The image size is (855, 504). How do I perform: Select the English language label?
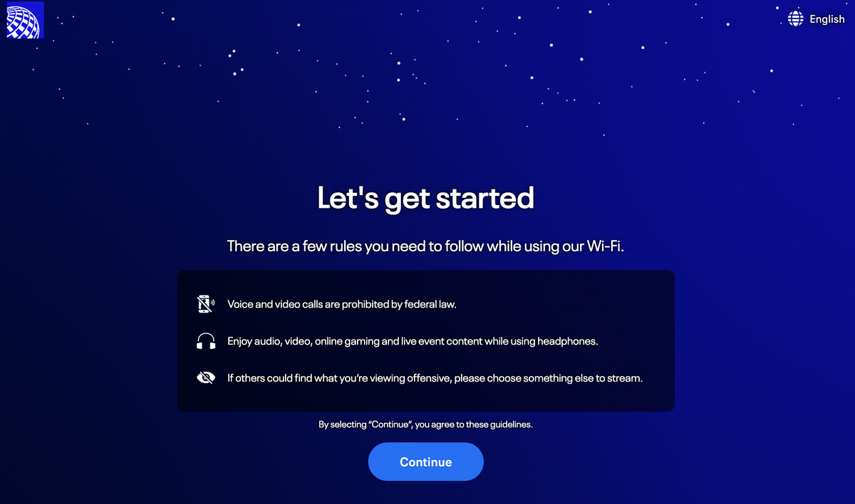pos(827,19)
